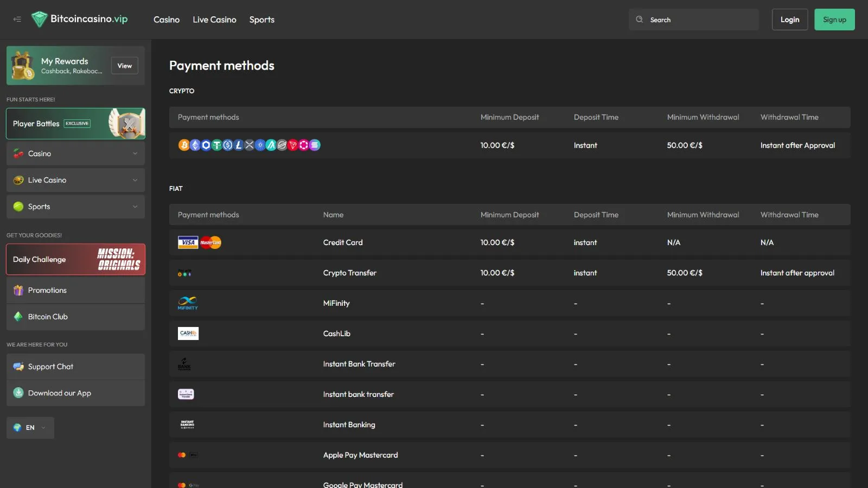Click the Bitcoincasino.vip diamond logo

39,20
